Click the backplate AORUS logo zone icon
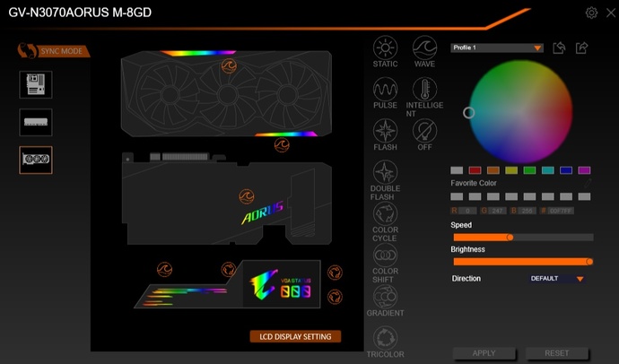Image resolution: width=619 pixels, height=364 pixels. click(247, 196)
